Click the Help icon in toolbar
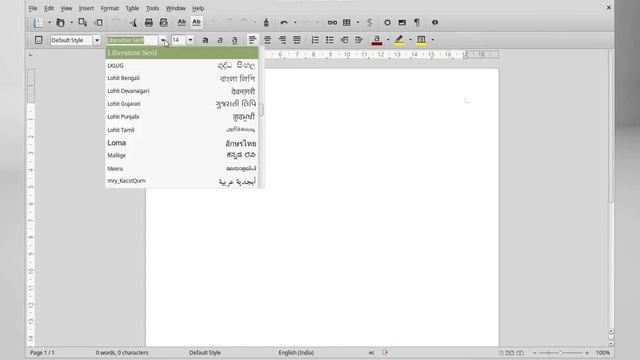The width and height of the screenshot is (640, 360). 435,22
